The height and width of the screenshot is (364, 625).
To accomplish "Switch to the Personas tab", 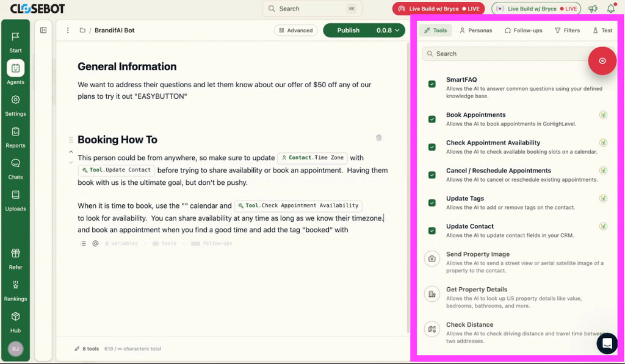I will (x=476, y=30).
